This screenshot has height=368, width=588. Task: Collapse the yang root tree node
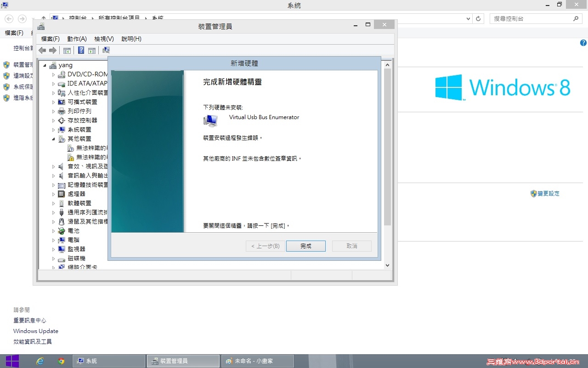45,65
